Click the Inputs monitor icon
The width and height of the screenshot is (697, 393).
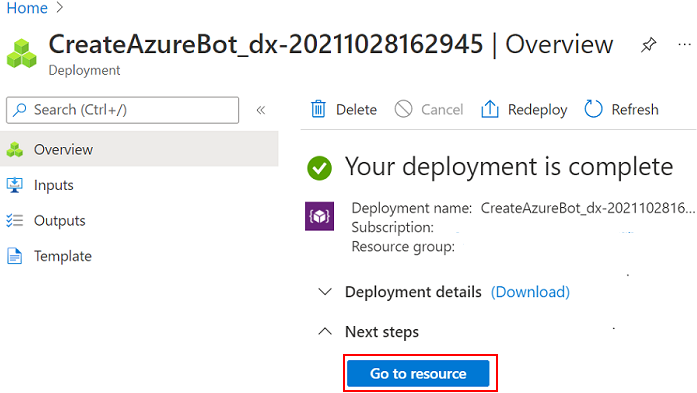click(15, 185)
